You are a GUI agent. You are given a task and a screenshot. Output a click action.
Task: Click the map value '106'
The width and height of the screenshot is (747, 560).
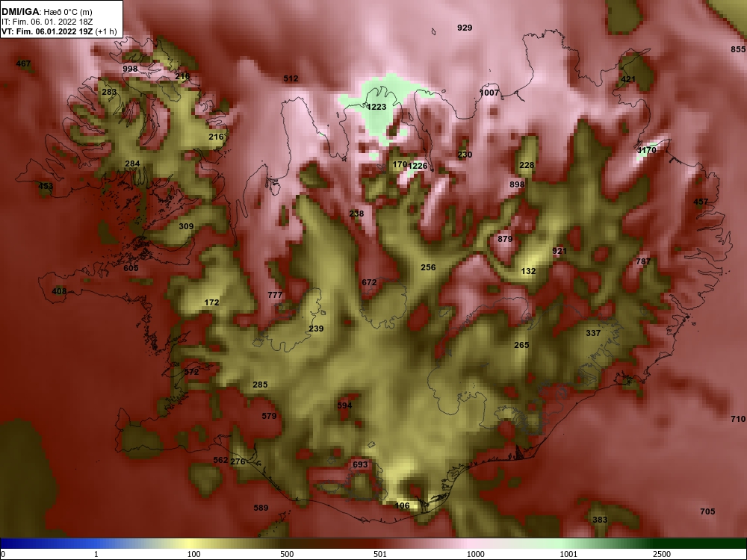[403, 505]
